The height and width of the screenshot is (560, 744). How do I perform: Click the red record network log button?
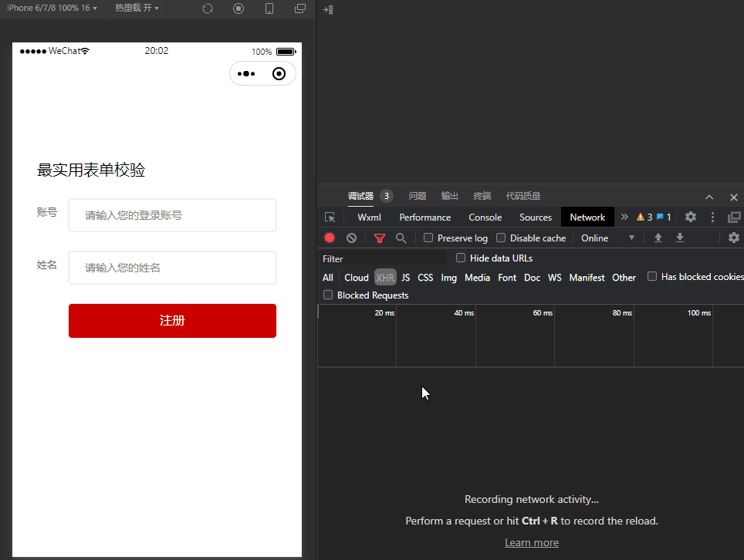click(330, 238)
